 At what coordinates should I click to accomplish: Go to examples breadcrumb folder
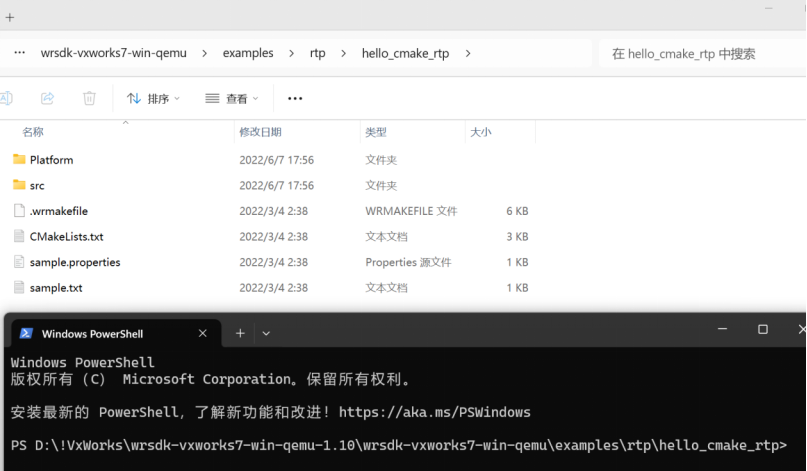pyautogui.click(x=248, y=53)
